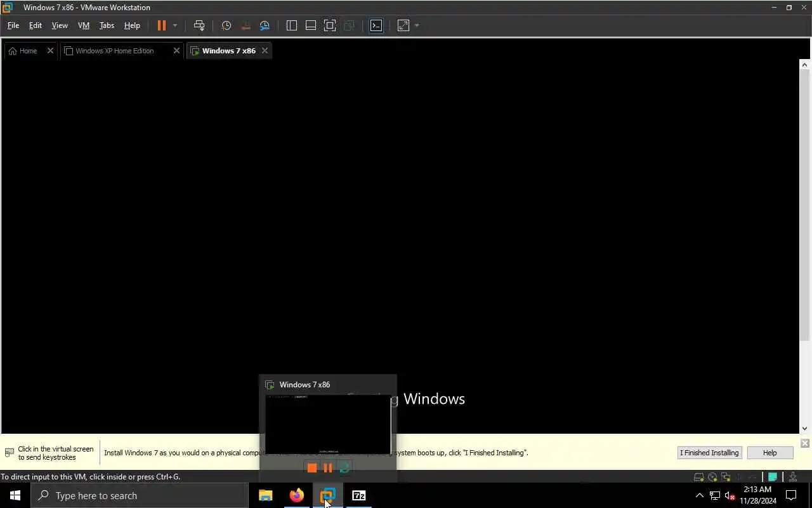Click the stretch guest display icon
This screenshot has height=508, width=812.
click(403, 25)
